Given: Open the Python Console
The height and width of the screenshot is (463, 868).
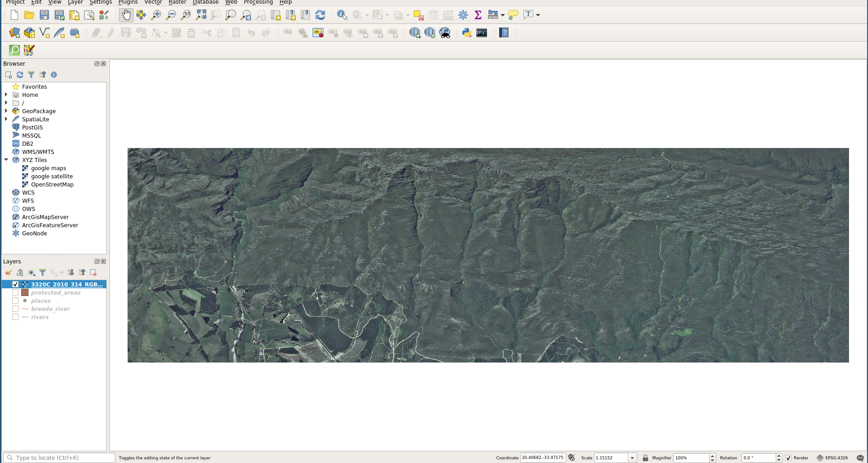Looking at the screenshot, I should tap(466, 32).
